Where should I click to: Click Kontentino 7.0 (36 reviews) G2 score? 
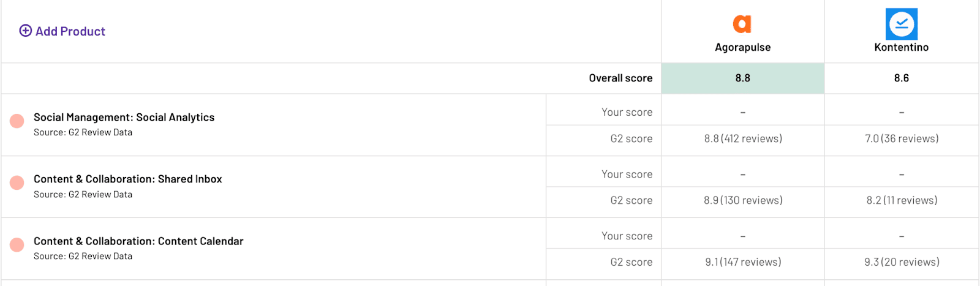click(x=902, y=138)
